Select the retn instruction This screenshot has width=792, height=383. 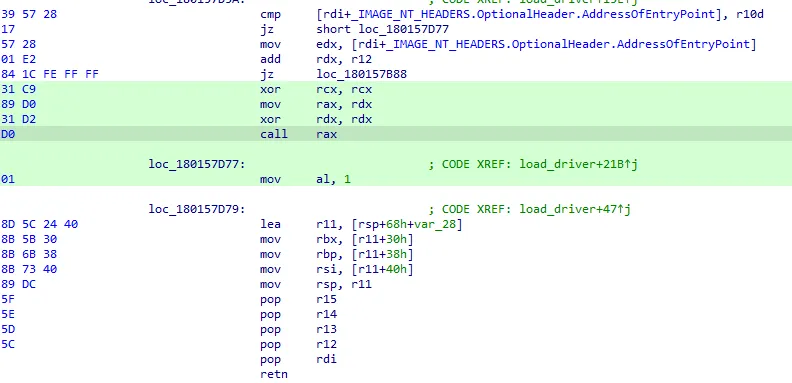tap(274, 374)
